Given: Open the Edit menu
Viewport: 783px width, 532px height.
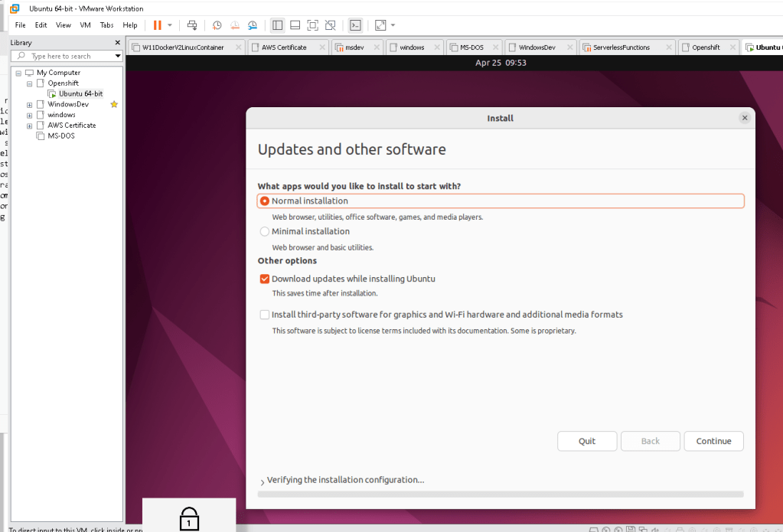Looking at the screenshot, I should (41, 25).
